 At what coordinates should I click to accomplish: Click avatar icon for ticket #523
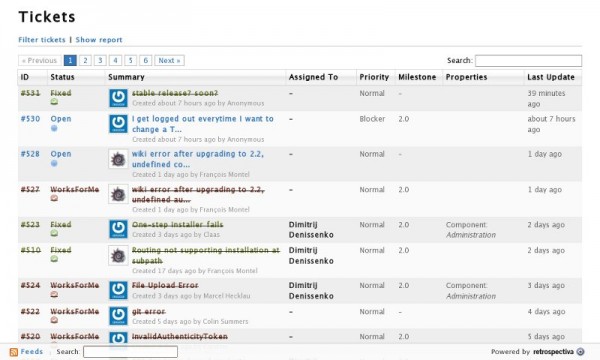(118, 229)
